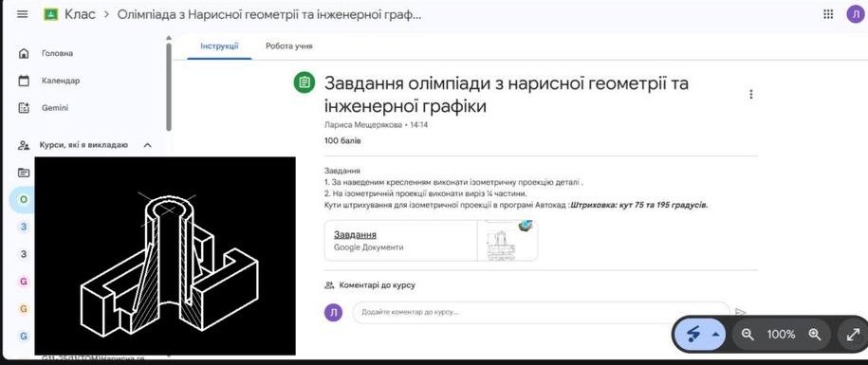
Task: Click the 100% zoom level
Action: [x=781, y=334]
